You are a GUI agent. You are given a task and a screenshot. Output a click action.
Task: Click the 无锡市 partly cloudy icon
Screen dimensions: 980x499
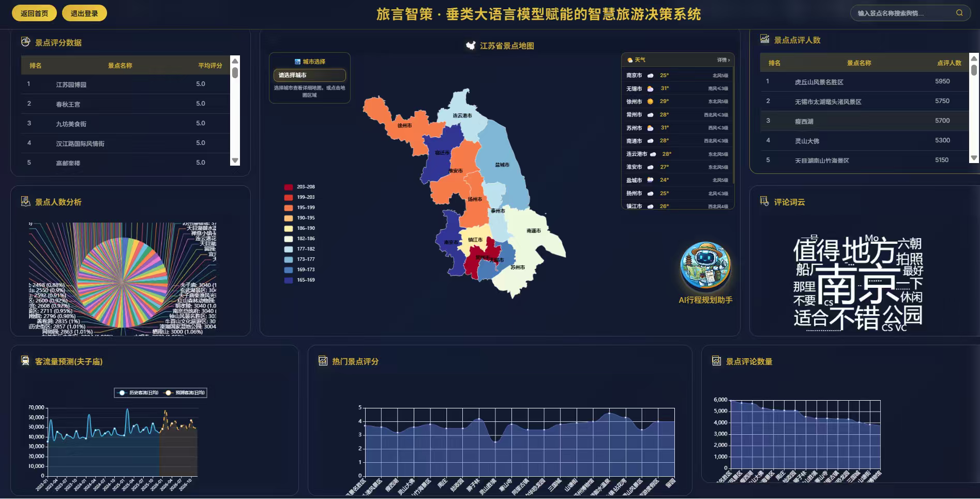pos(650,89)
